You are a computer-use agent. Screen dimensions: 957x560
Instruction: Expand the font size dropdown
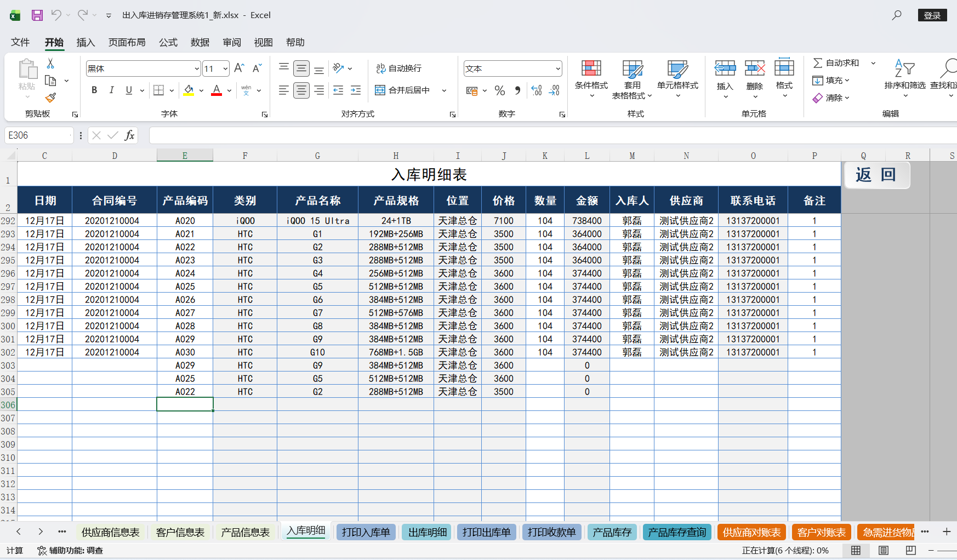click(x=225, y=68)
